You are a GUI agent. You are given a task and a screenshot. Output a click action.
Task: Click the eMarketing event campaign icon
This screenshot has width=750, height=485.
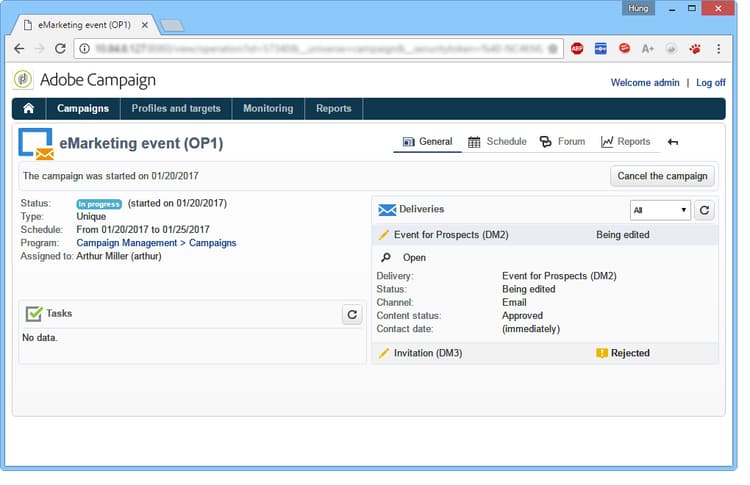[36, 143]
